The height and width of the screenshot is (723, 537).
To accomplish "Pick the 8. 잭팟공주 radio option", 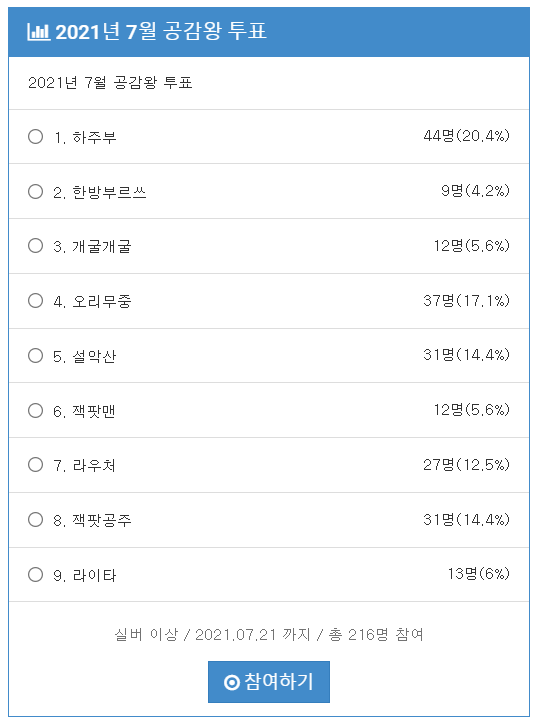I will (x=35, y=520).
